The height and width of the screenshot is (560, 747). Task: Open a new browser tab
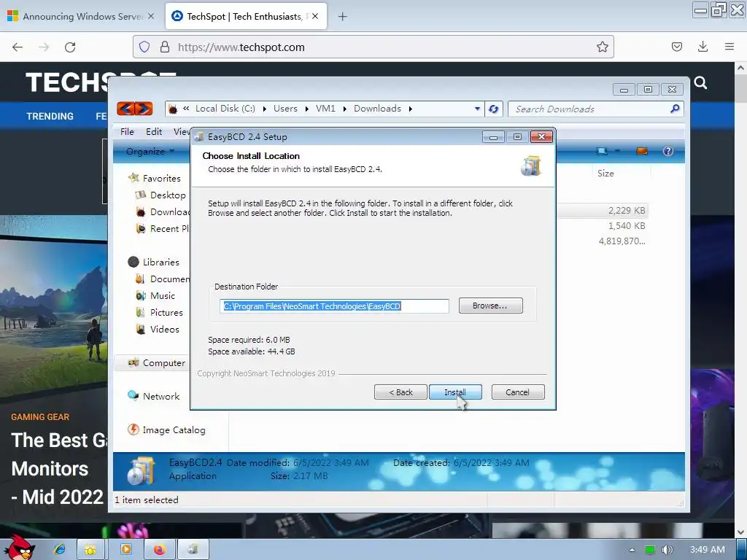point(342,17)
